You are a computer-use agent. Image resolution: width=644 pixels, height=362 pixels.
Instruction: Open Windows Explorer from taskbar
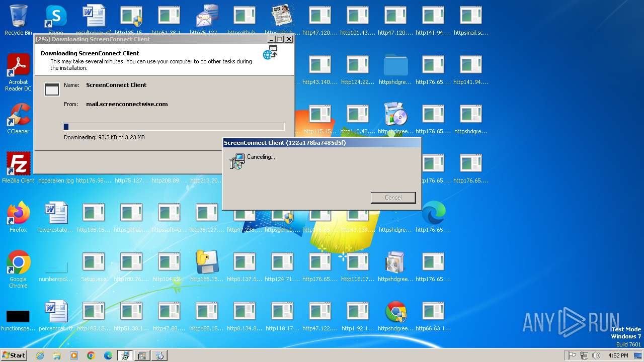57,355
